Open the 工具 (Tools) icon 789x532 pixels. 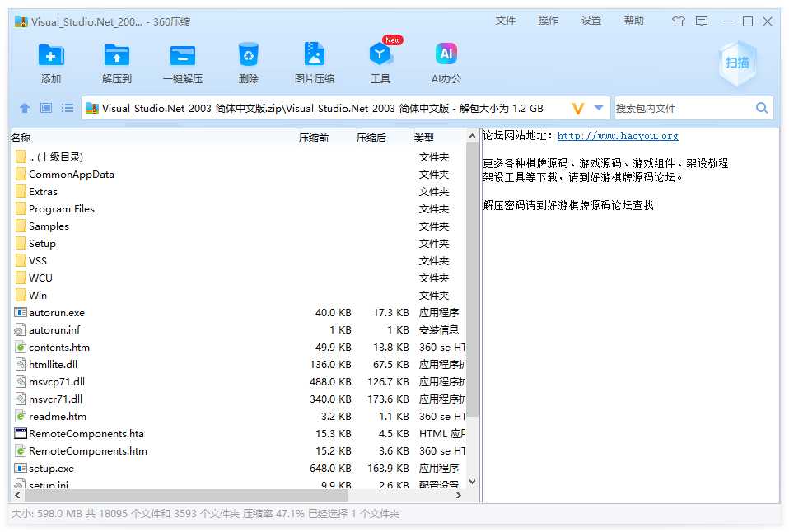click(x=380, y=54)
